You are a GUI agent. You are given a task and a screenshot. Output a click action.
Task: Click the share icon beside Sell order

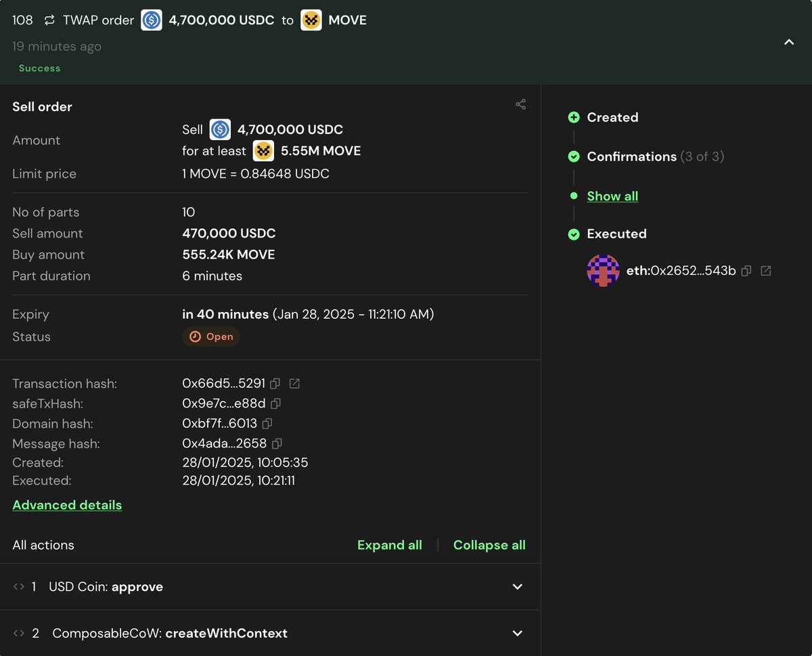520,104
